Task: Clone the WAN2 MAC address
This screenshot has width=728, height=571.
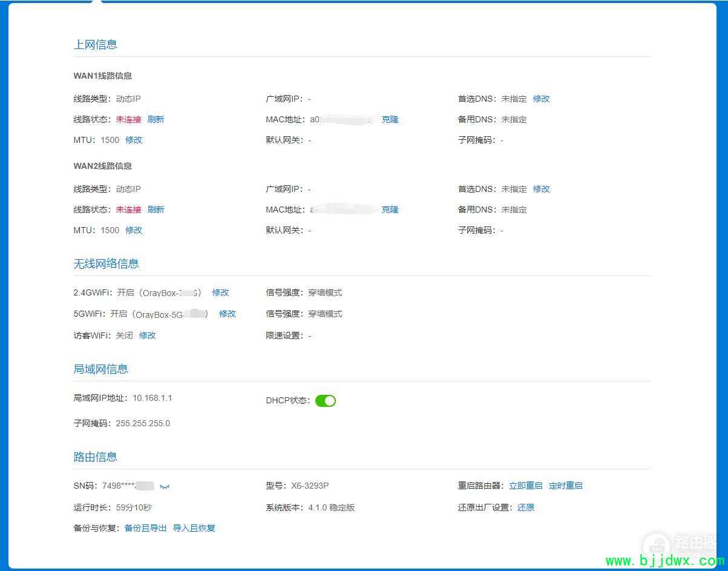Action: [390, 210]
